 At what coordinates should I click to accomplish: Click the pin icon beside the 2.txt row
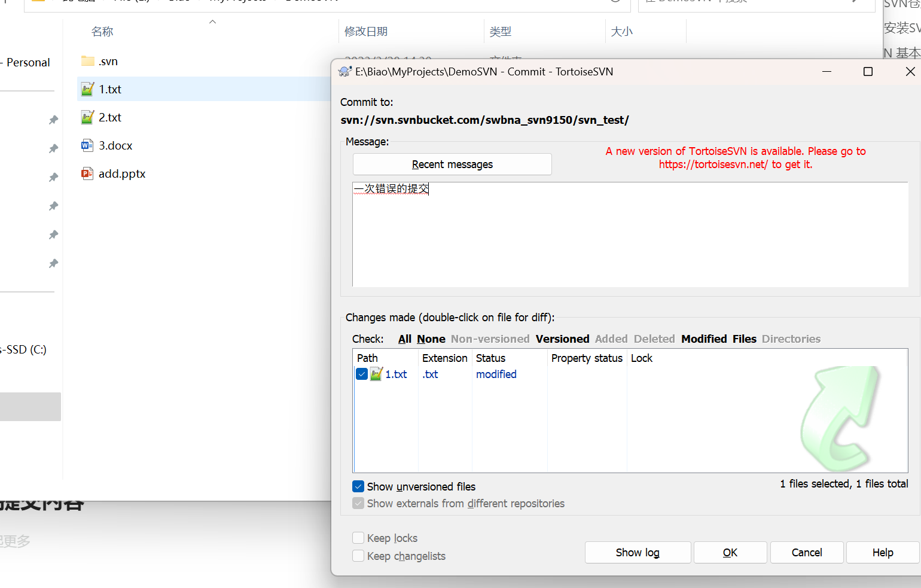click(x=53, y=120)
